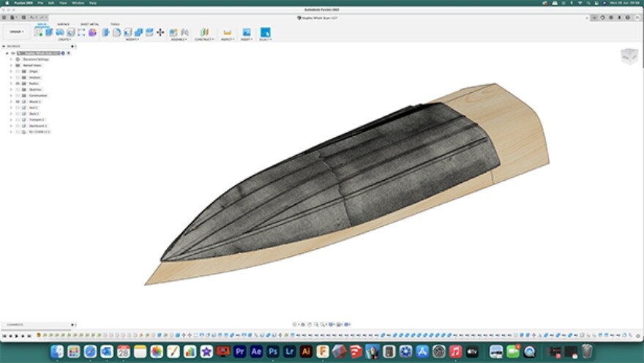
Task: Open Display Settings in the navigation bar
Action: click(332, 324)
